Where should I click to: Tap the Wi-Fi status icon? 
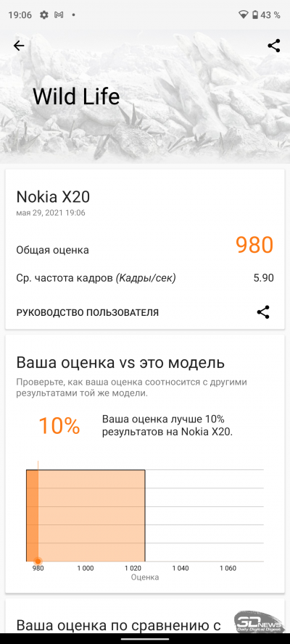[x=243, y=14]
